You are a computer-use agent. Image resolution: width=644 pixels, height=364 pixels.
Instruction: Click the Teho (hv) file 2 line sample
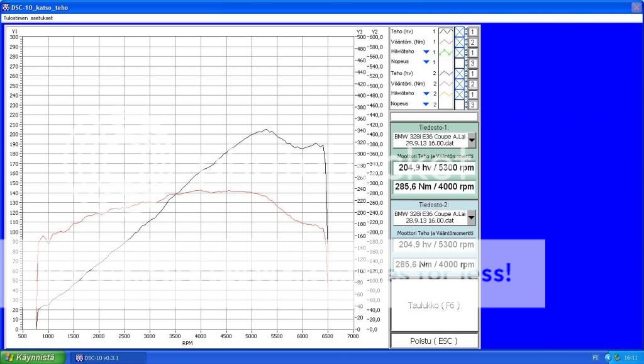(445, 73)
